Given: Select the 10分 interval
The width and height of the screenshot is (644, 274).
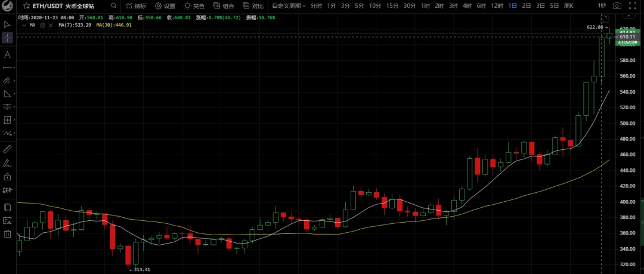Looking at the screenshot, I should (x=374, y=6).
